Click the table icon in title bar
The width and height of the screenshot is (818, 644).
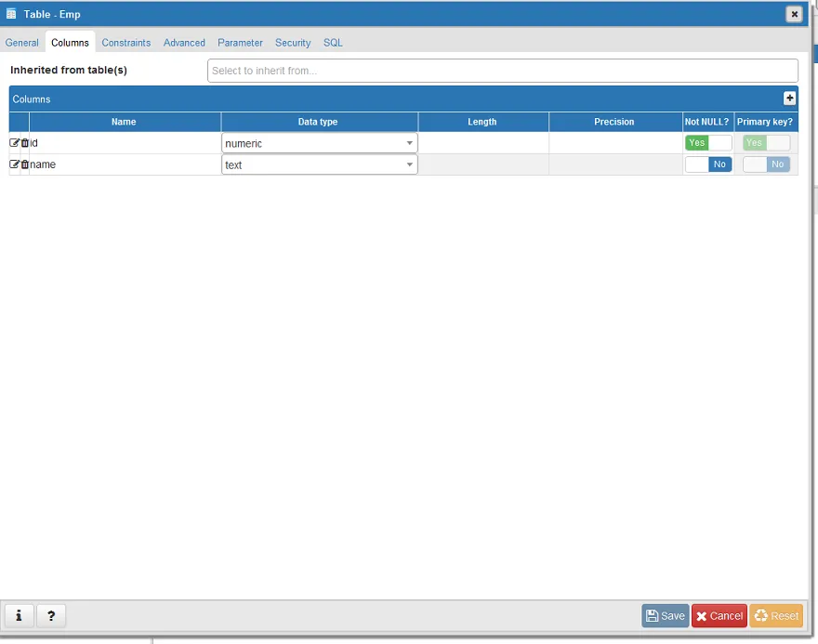click(11, 14)
